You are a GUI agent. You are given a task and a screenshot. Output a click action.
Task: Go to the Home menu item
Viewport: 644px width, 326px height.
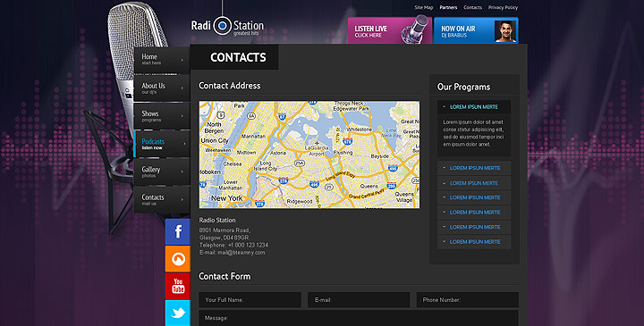[x=161, y=60]
